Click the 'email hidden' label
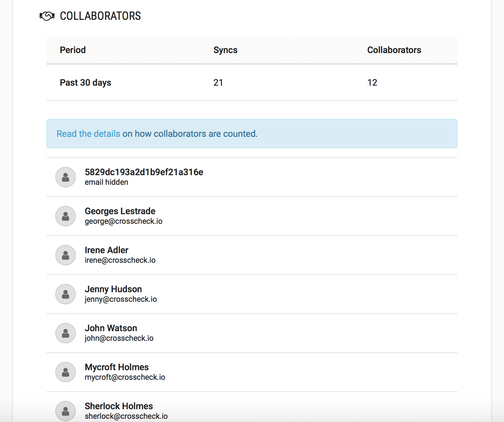The width and height of the screenshot is (504, 422). [x=106, y=182]
